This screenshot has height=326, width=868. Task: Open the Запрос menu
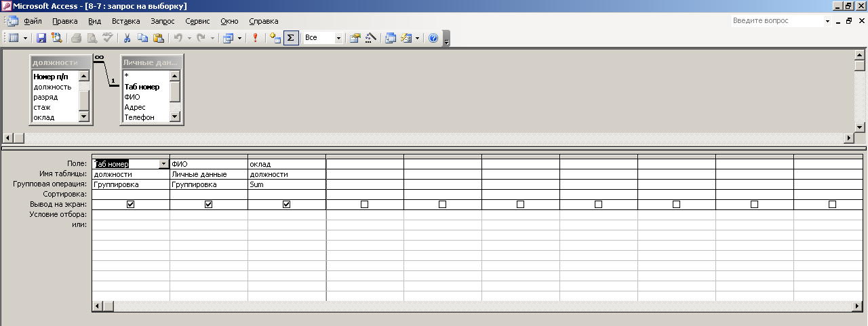pos(163,21)
